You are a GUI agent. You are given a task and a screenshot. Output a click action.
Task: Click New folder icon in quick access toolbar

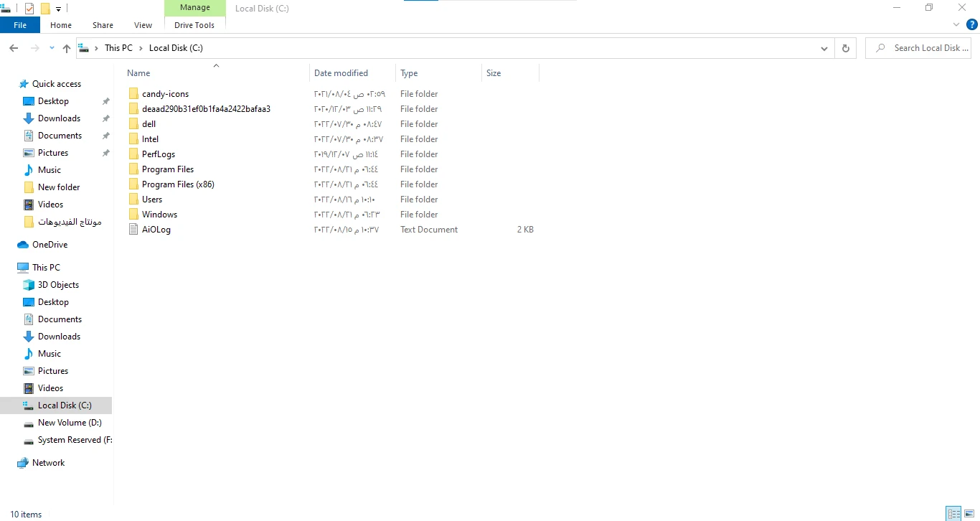(45, 9)
